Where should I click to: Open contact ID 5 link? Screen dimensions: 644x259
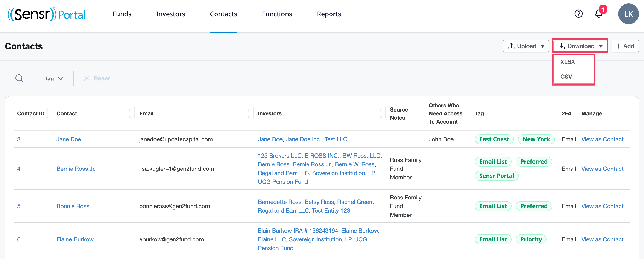click(x=19, y=206)
